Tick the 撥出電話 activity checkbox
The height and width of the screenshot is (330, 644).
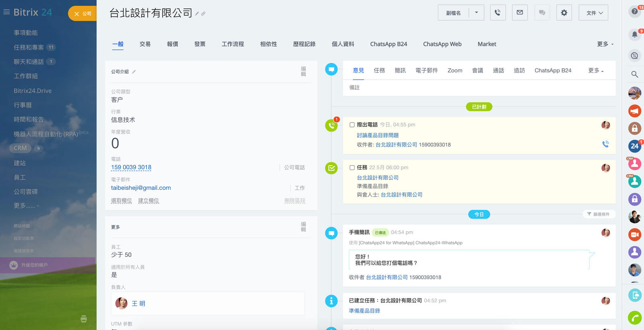point(352,125)
